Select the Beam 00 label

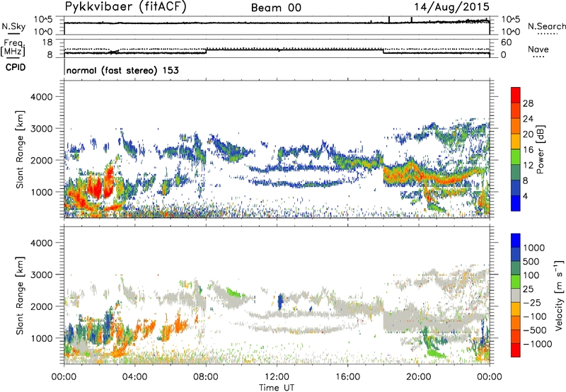pos(276,8)
